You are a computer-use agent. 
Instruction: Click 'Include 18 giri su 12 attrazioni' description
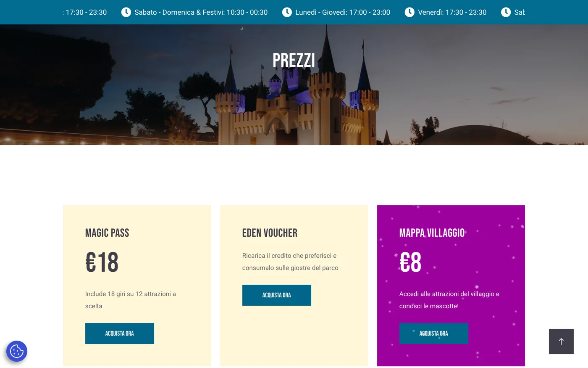(x=131, y=300)
